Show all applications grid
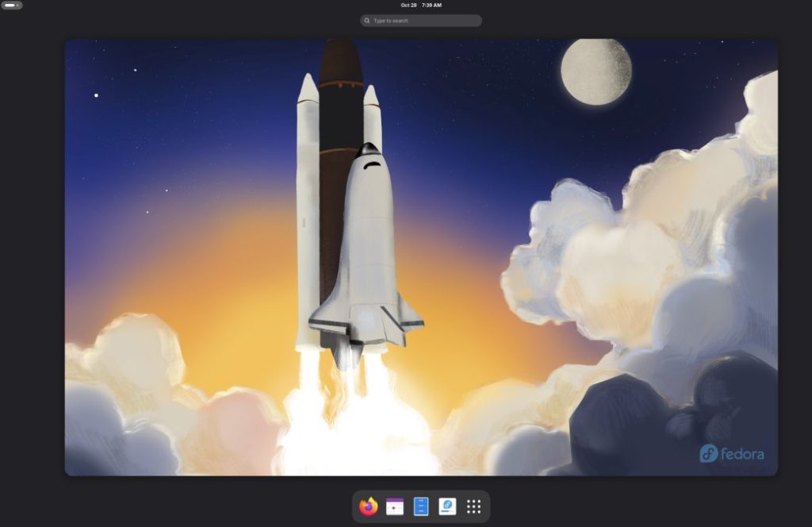 coord(474,506)
